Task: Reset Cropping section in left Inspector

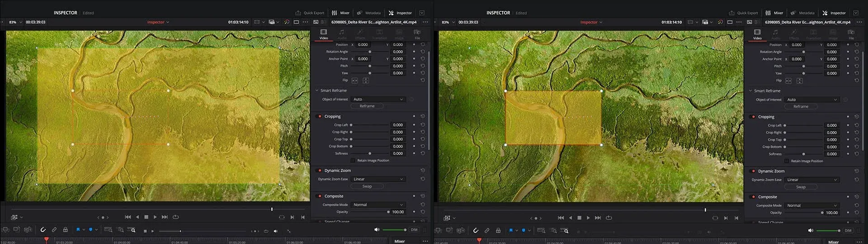Action: (423, 116)
